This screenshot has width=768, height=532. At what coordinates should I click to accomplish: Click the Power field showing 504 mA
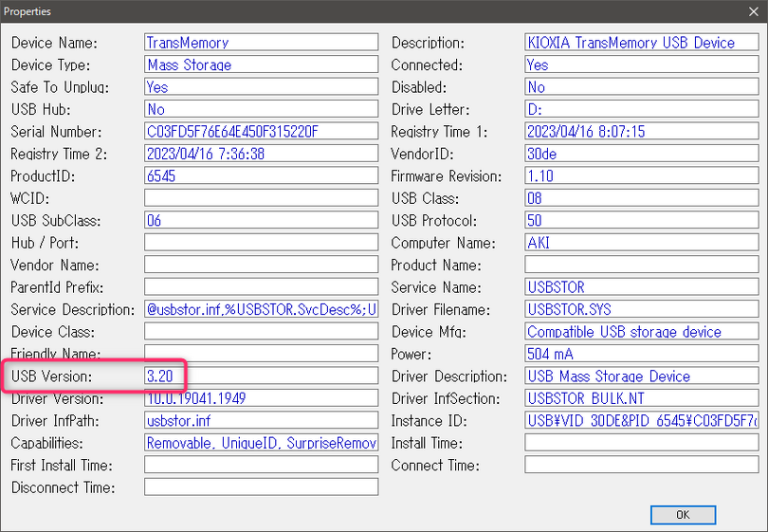[x=642, y=353]
